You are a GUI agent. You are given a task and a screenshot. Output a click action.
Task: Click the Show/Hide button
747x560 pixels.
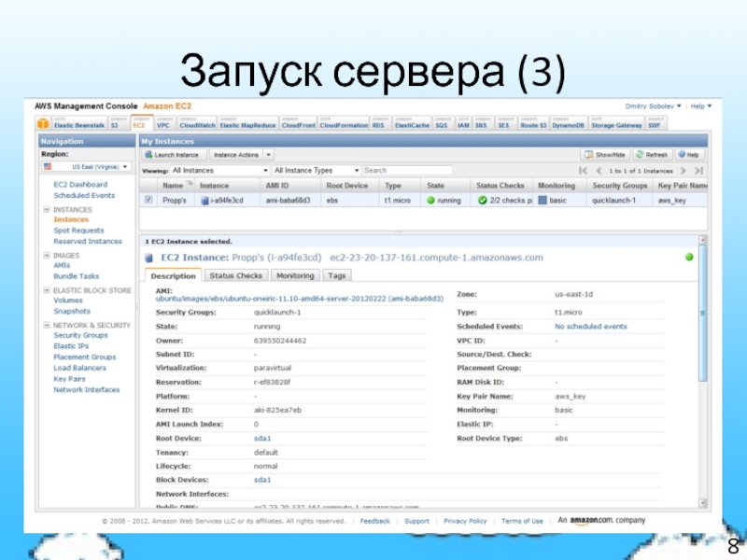(605, 155)
